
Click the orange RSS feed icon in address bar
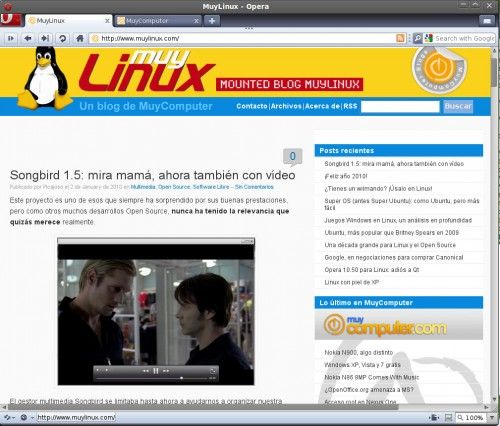pyautogui.click(x=401, y=38)
